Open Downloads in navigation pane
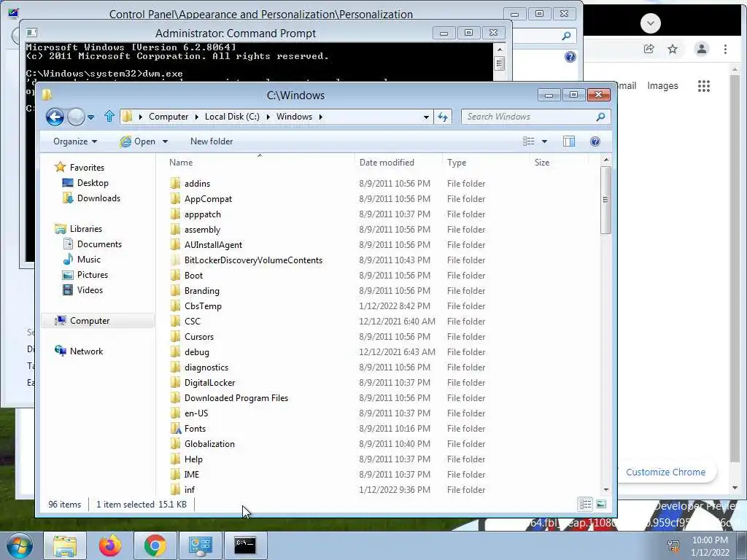 [98, 198]
